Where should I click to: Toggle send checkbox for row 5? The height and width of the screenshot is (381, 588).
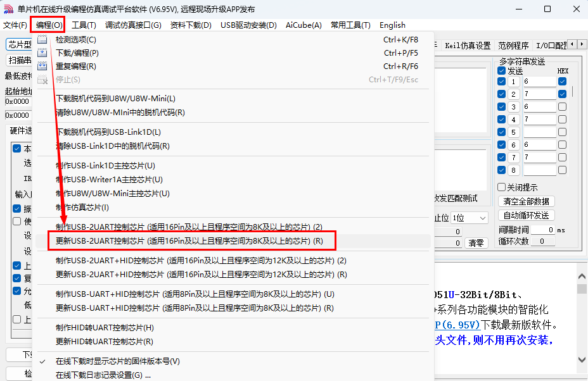point(502,132)
